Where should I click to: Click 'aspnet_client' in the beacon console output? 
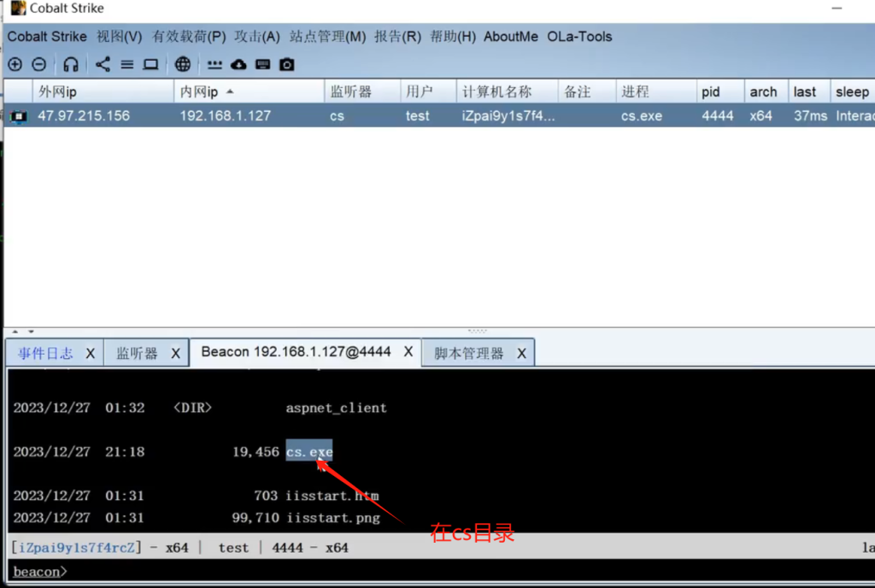point(337,408)
